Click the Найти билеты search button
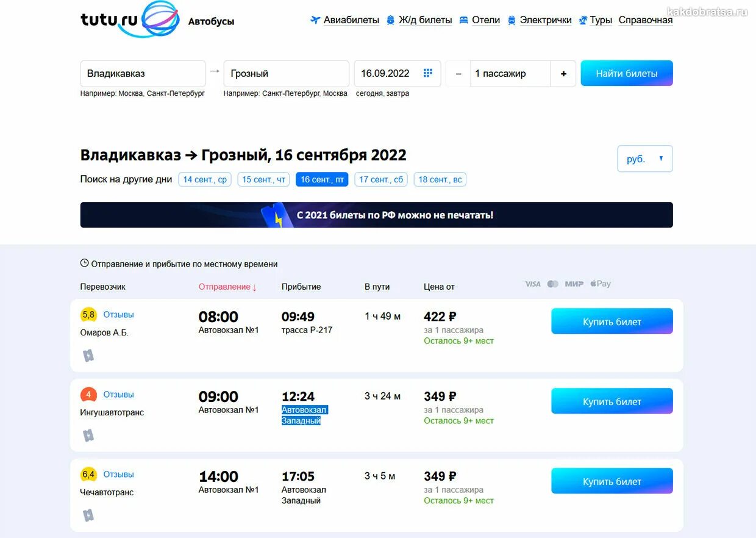 coord(627,73)
